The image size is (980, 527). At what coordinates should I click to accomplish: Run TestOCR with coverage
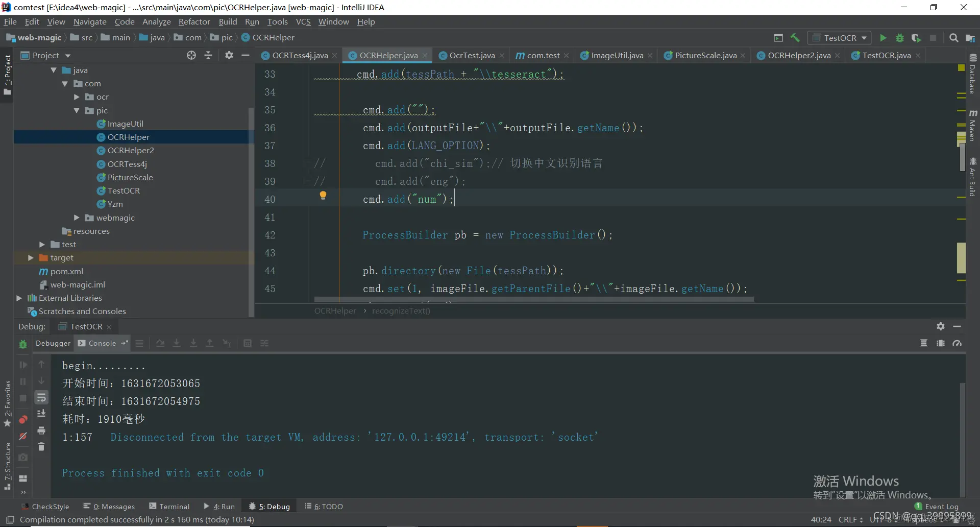[x=916, y=38]
